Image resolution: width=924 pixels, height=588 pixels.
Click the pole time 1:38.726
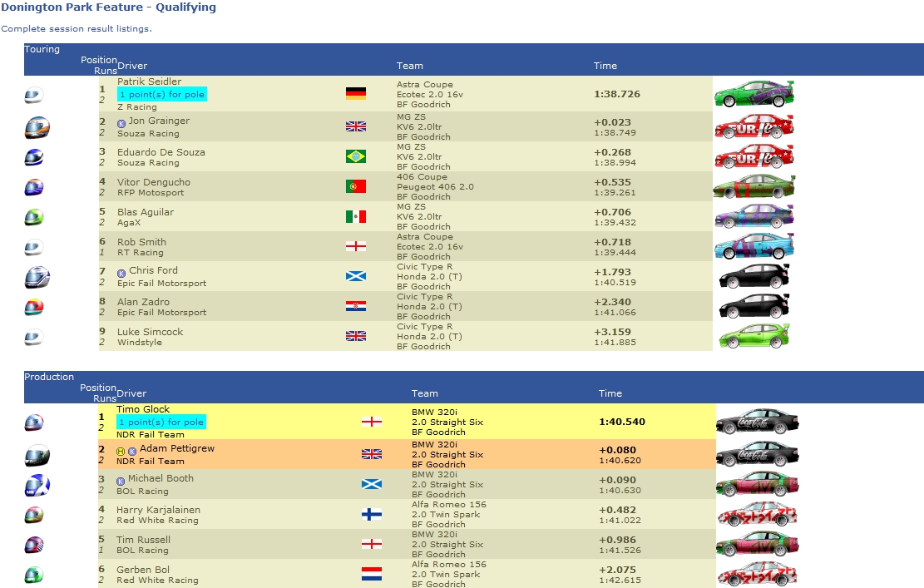tap(617, 94)
